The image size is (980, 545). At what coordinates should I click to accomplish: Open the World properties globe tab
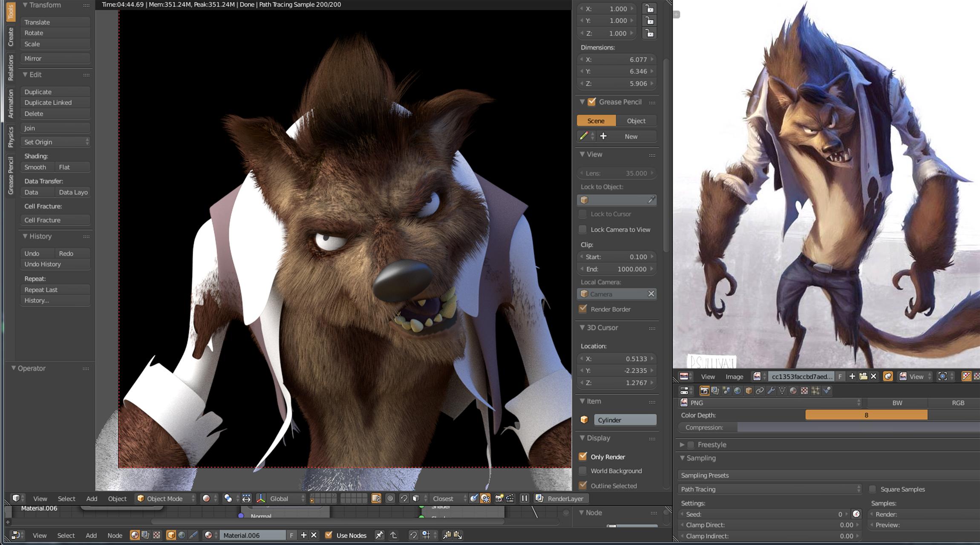[x=738, y=390]
